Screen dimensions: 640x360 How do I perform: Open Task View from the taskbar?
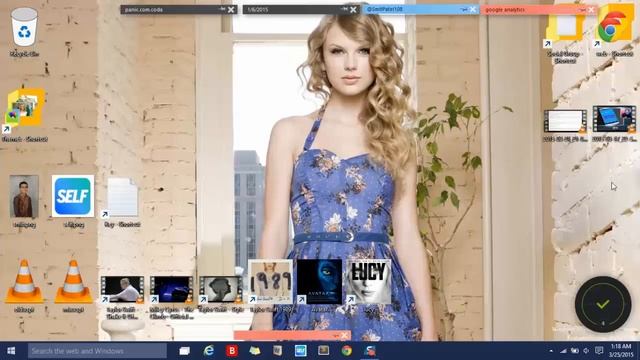point(184,351)
